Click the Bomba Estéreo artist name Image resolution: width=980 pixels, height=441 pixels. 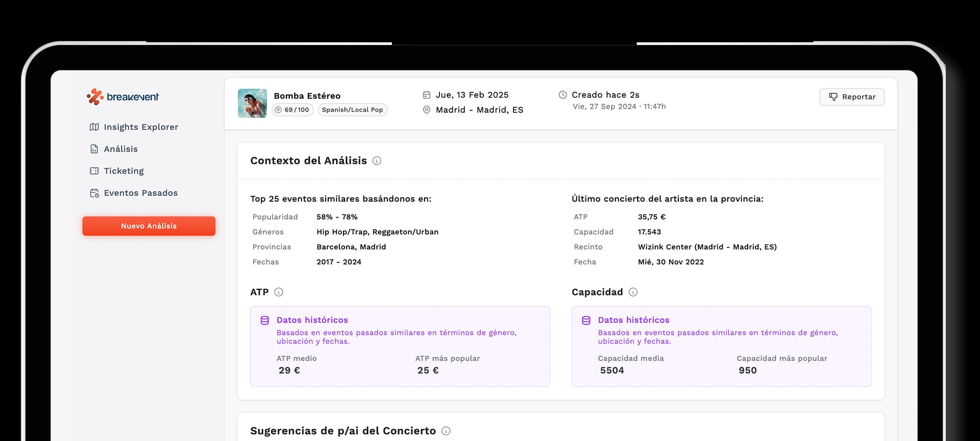pos(307,96)
